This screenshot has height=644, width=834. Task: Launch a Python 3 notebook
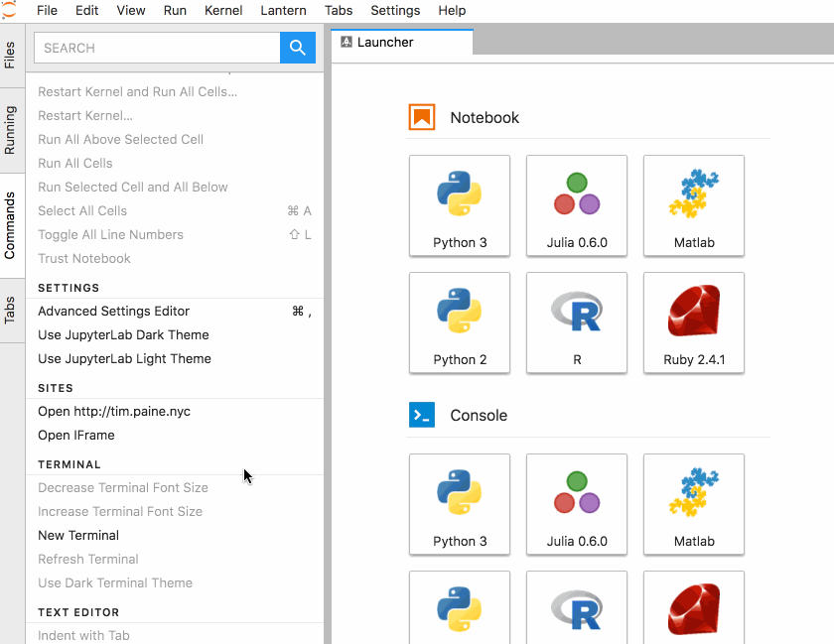coord(460,205)
